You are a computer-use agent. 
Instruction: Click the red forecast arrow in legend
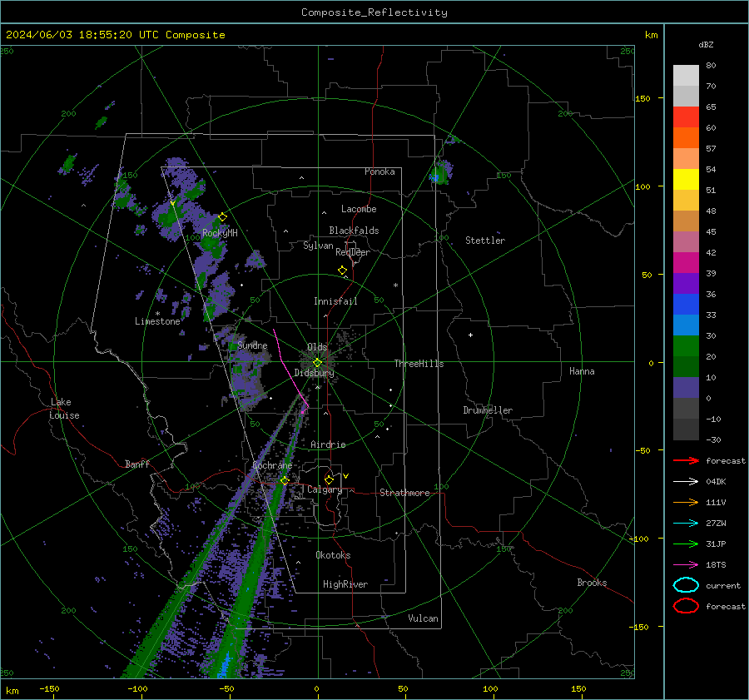pyautogui.click(x=686, y=460)
